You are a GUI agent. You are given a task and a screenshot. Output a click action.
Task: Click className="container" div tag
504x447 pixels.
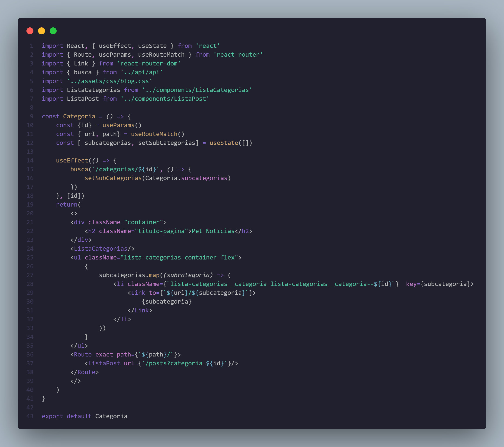[x=118, y=222]
